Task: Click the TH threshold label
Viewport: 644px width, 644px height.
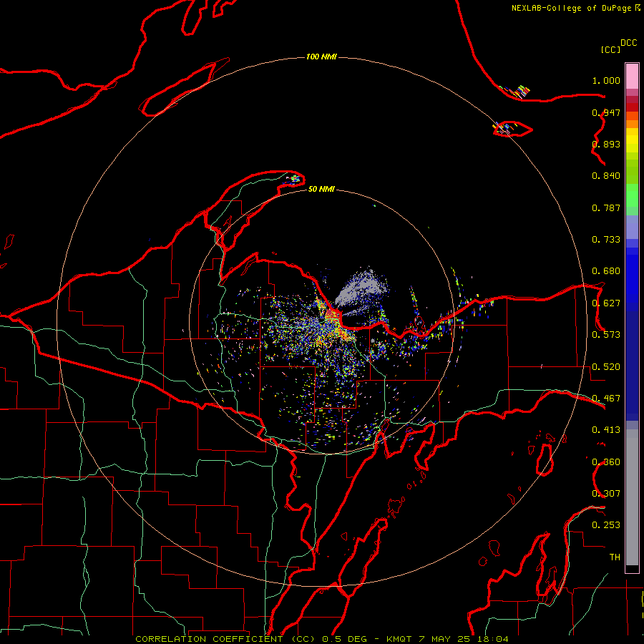Action: (615, 557)
